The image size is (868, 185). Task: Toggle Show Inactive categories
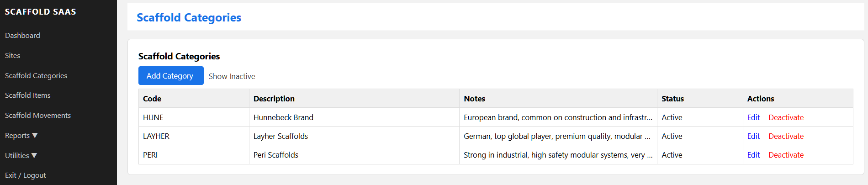pos(232,76)
